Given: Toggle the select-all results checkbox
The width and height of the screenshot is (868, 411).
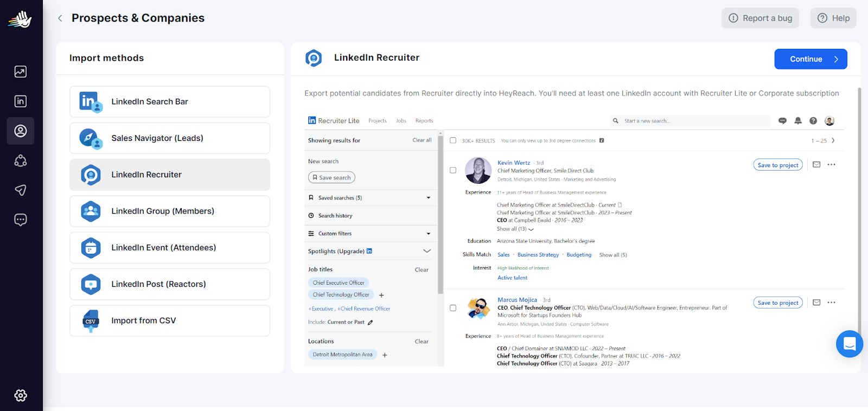Looking at the screenshot, I should click(453, 140).
